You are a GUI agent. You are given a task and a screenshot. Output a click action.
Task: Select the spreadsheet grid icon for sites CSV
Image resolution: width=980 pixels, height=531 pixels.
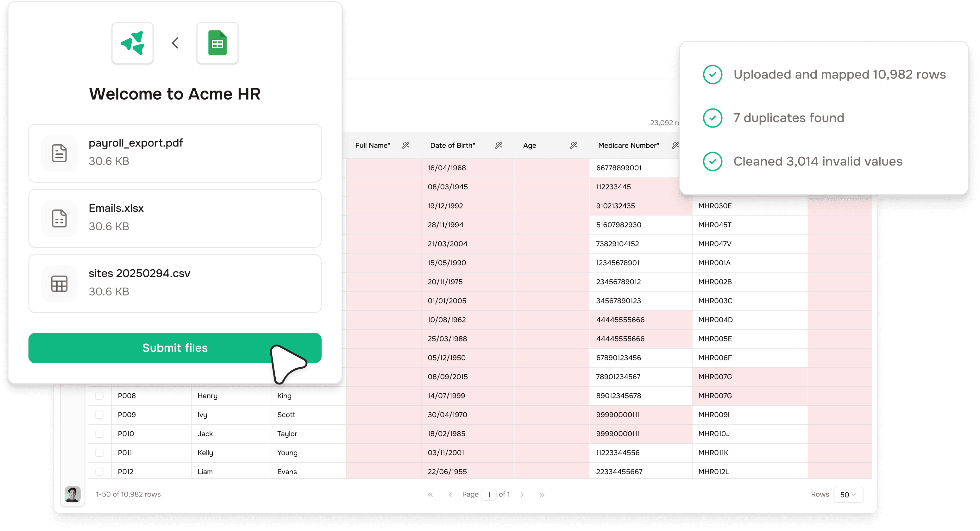point(59,283)
